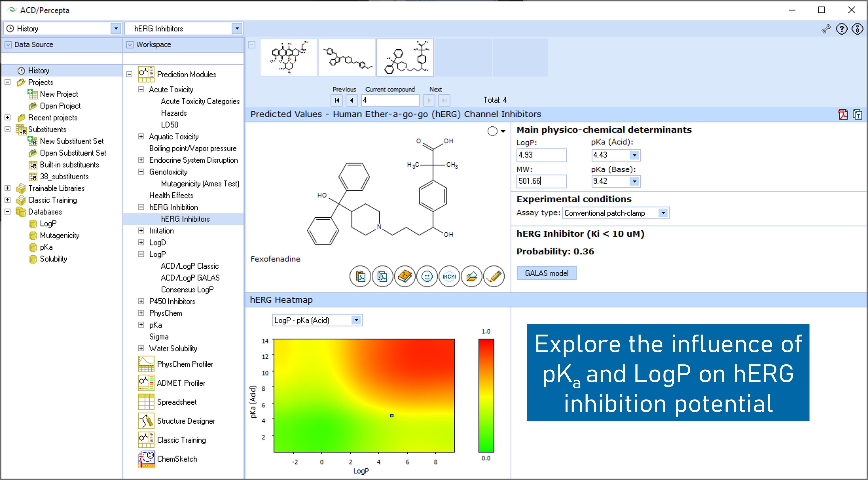Toggle the Data Source panel checkbox

(8, 44)
